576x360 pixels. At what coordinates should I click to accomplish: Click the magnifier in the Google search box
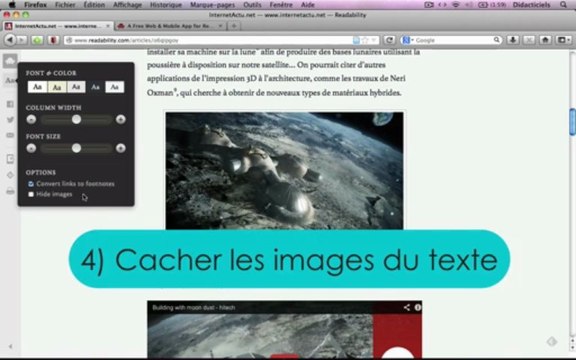[x=496, y=40]
